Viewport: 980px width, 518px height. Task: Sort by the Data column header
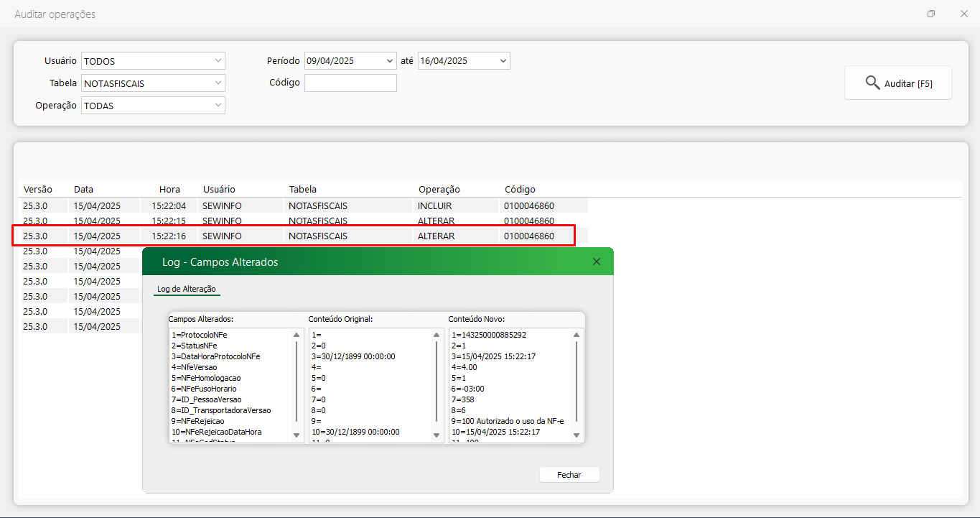tap(83, 190)
